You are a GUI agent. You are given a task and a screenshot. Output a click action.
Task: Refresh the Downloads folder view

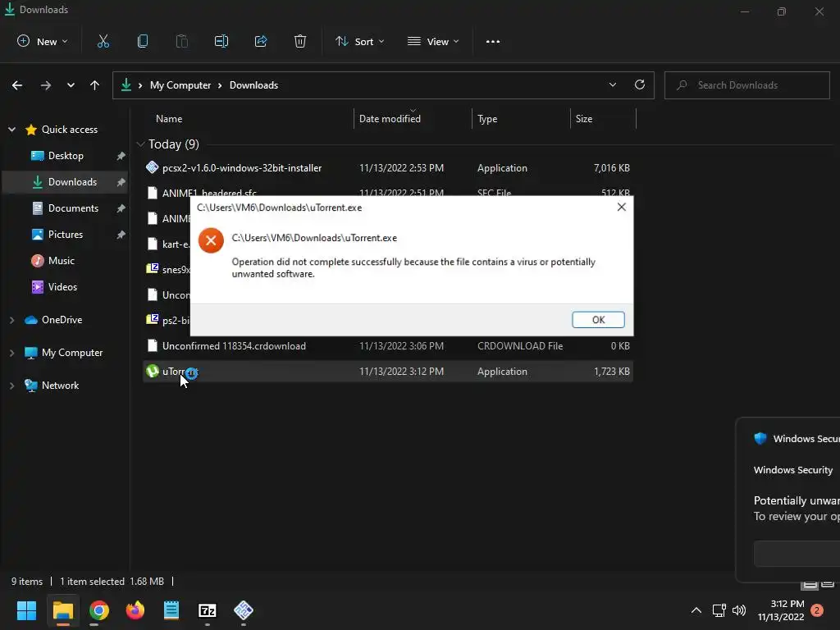[x=640, y=84]
